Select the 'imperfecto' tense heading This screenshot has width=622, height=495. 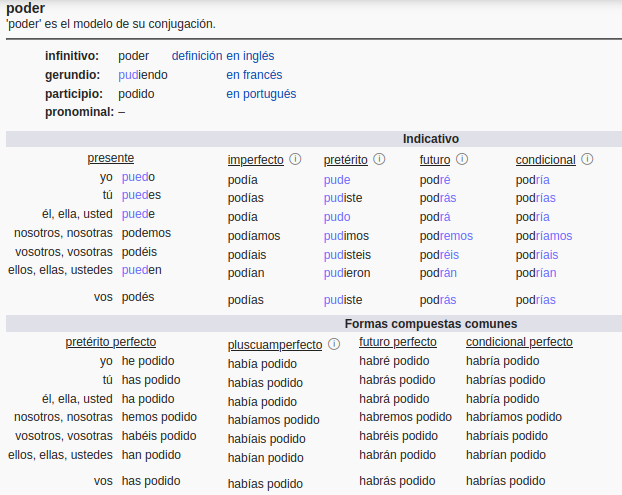(x=255, y=160)
